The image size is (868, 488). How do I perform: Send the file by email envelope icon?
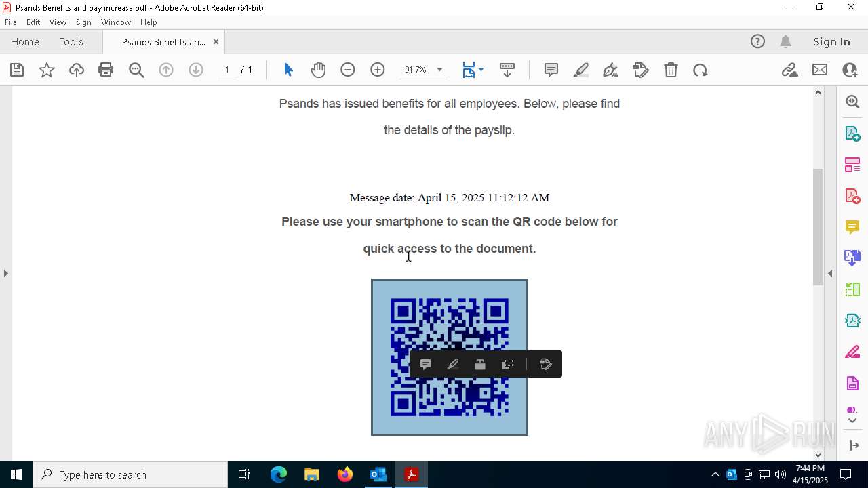tap(820, 70)
